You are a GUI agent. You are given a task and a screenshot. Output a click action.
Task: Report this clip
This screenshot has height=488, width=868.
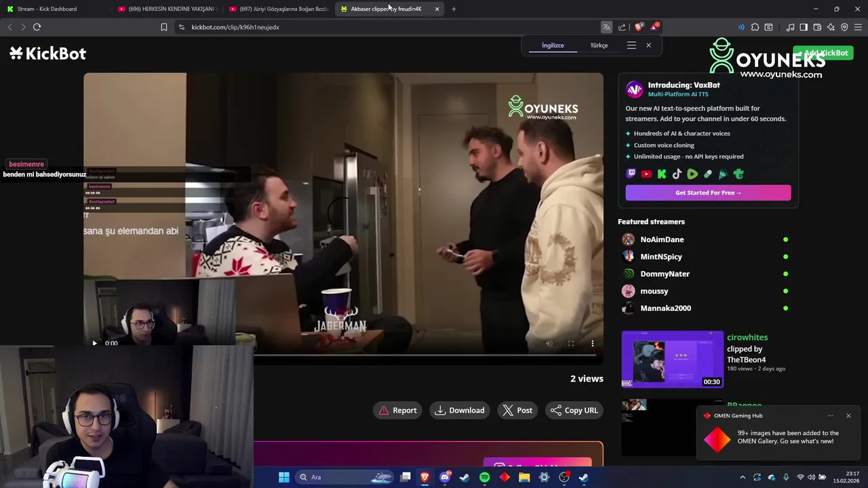(398, 410)
